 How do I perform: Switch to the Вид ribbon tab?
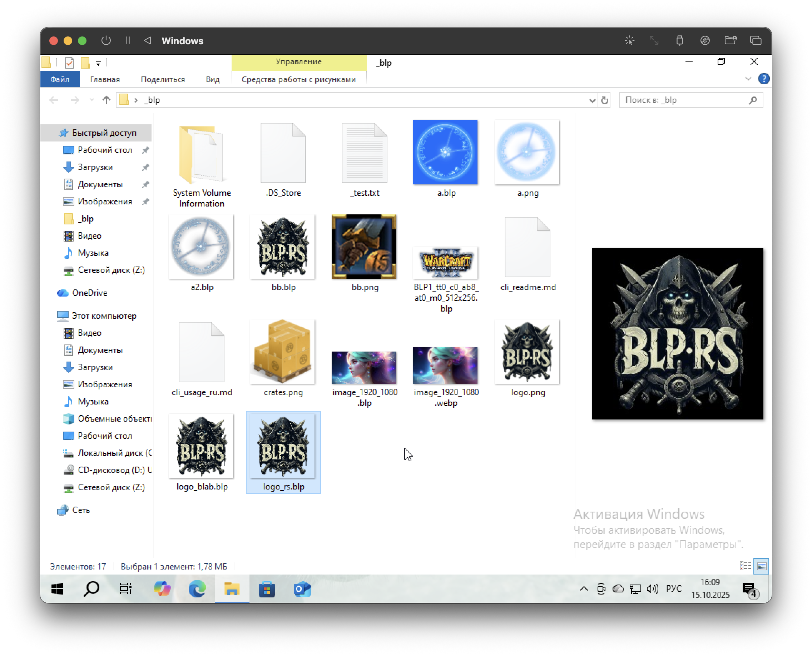[x=212, y=79]
